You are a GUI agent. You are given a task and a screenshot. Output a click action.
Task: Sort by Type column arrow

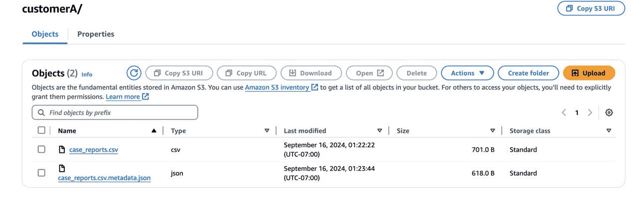(267, 131)
